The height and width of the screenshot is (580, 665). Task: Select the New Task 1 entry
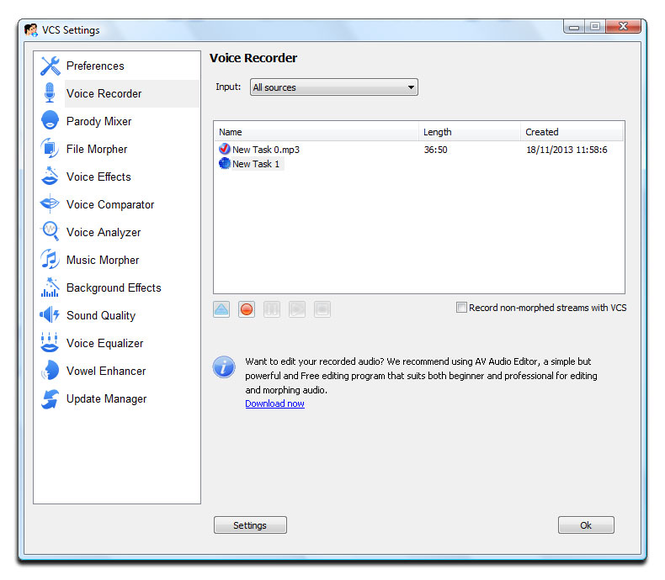(x=256, y=164)
